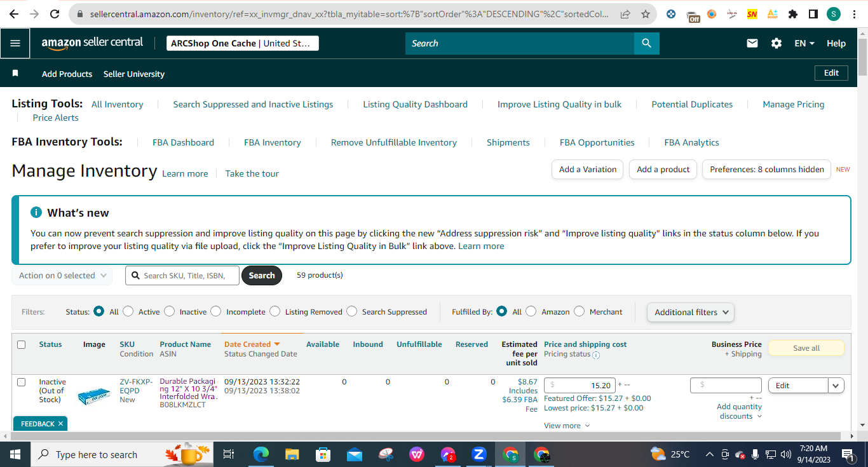This screenshot has width=868, height=467.
Task: Click Take the tour link
Action: pyautogui.click(x=252, y=173)
